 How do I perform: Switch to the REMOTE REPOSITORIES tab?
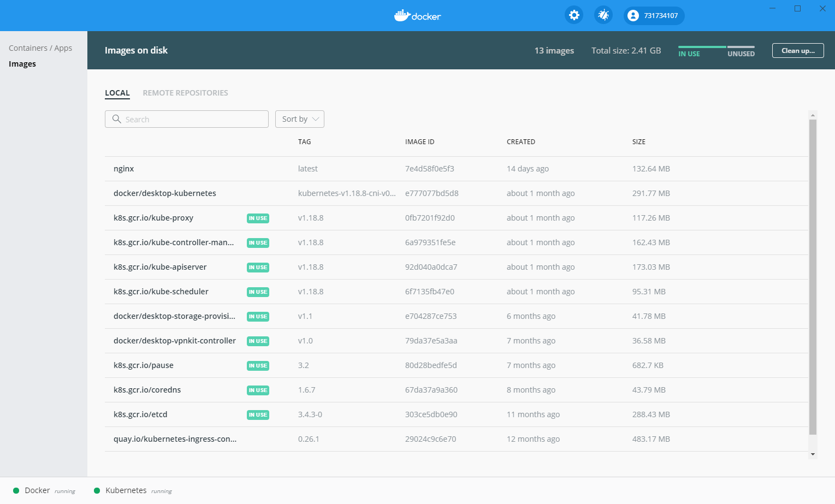(186, 93)
